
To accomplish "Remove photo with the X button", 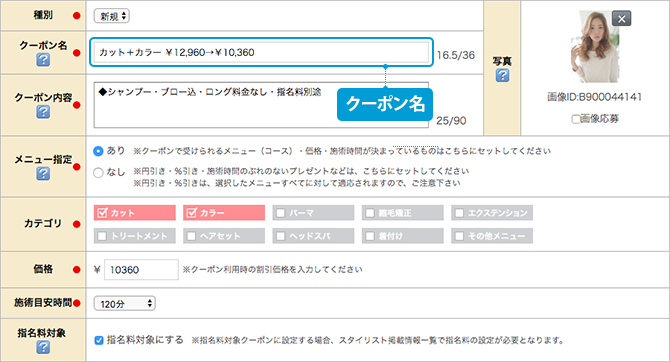I will [x=621, y=19].
